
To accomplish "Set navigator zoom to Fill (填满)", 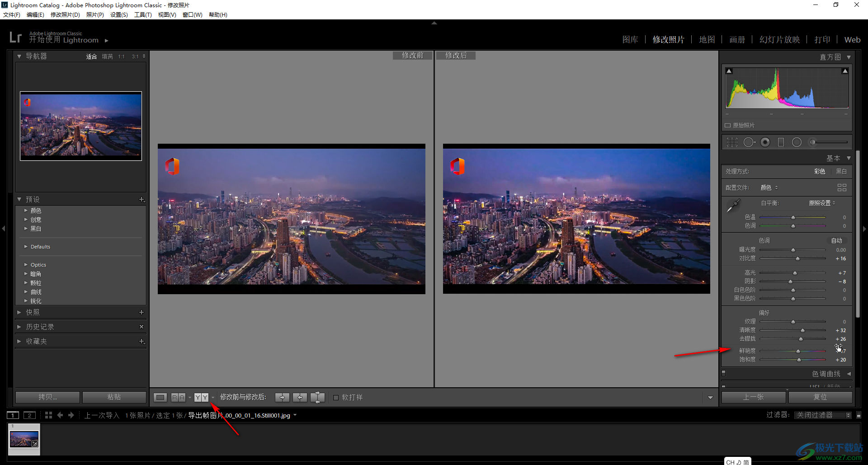I will 107,56.
